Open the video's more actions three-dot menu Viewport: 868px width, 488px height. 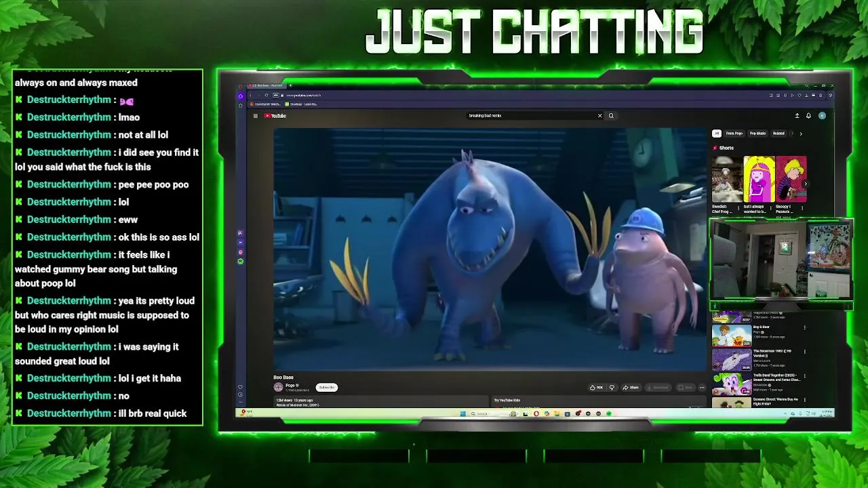click(x=702, y=388)
